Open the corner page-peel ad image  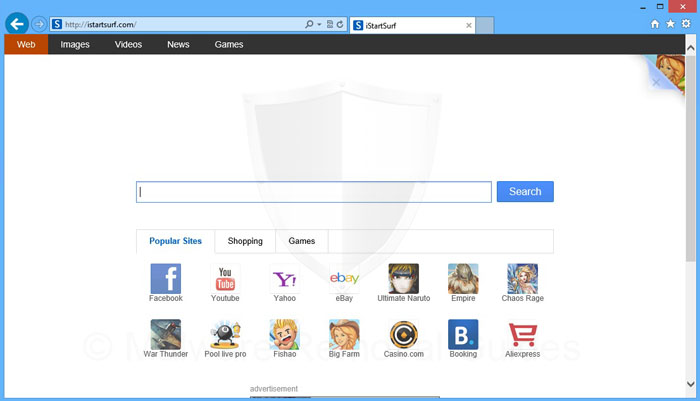[x=672, y=71]
